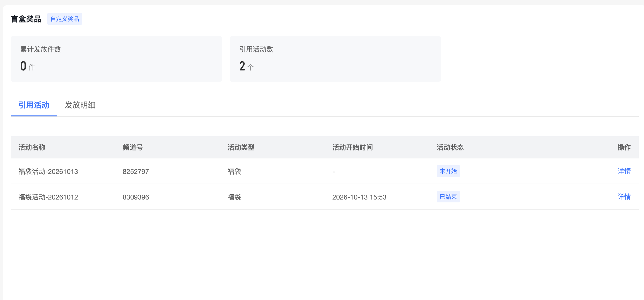The height and width of the screenshot is (300, 644).
Task: Open the 发放明细 tab
Action: (80, 105)
